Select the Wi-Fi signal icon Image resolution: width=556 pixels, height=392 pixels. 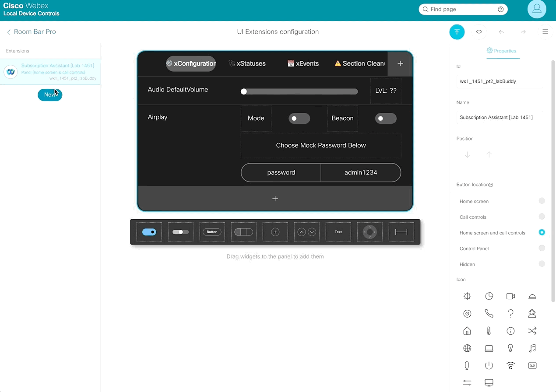tap(510, 366)
